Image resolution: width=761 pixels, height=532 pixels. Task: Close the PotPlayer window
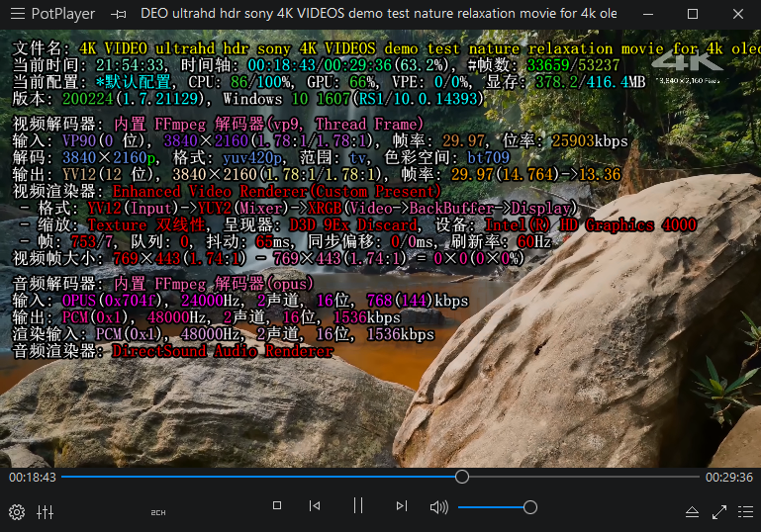click(x=737, y=14)
